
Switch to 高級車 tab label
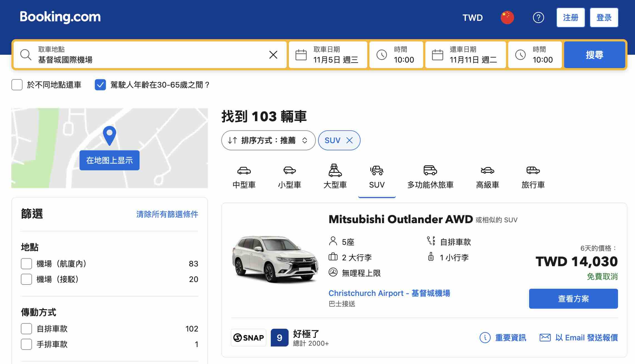[x=487, y=185]
